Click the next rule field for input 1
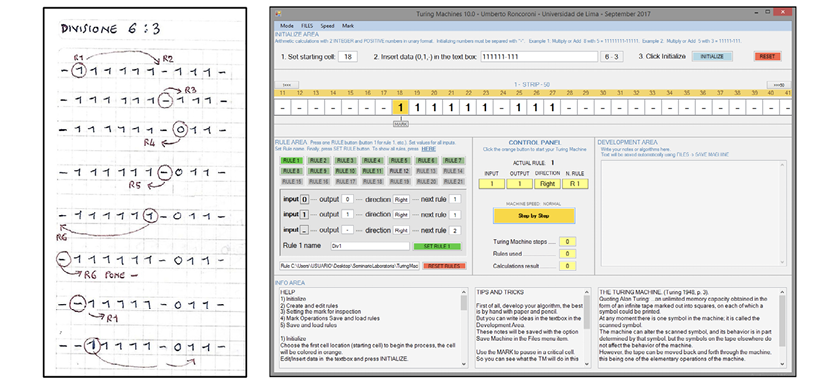 (455, 215)
